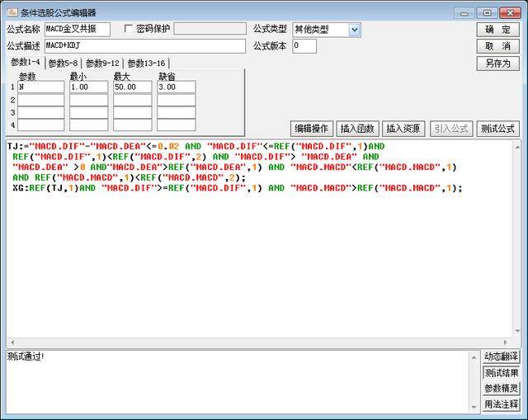Click the 另存为 save-as button
Viewport: 528px width, 420px height.
tap(497, 63)
